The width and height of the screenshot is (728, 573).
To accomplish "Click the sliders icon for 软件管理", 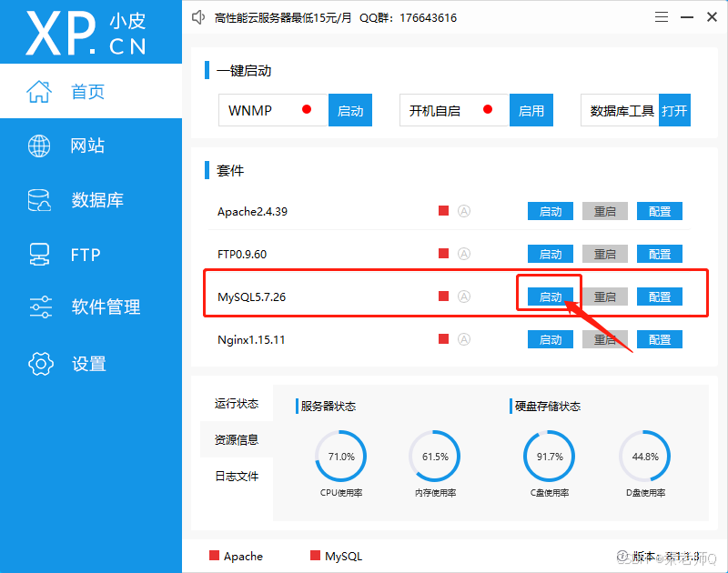I will coord(40,307).
